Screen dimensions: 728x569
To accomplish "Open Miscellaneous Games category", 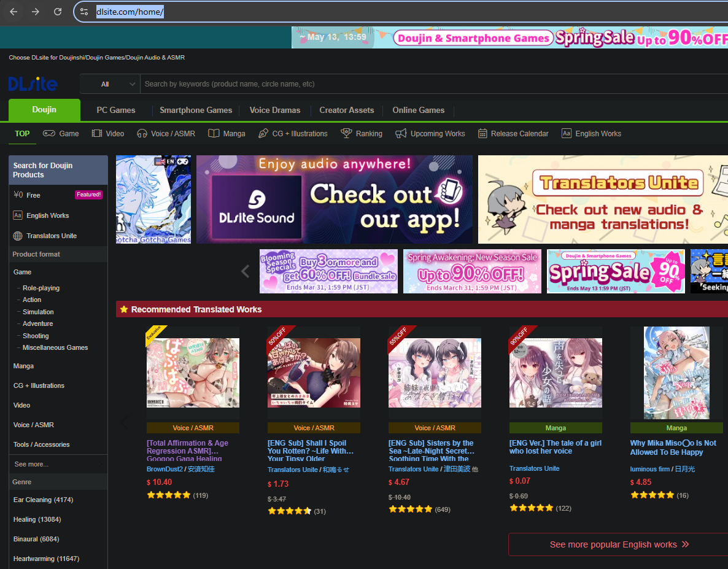I will pyautogui.click(x=55, y=347).
